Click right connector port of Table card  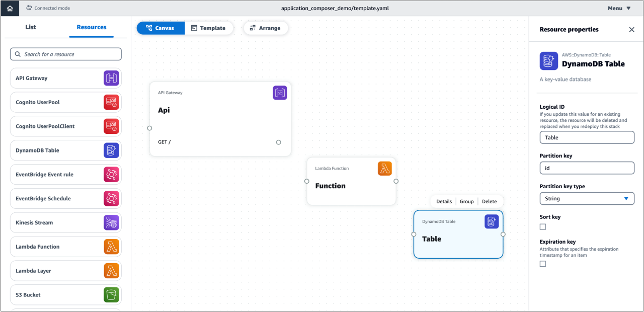(503, 235)
